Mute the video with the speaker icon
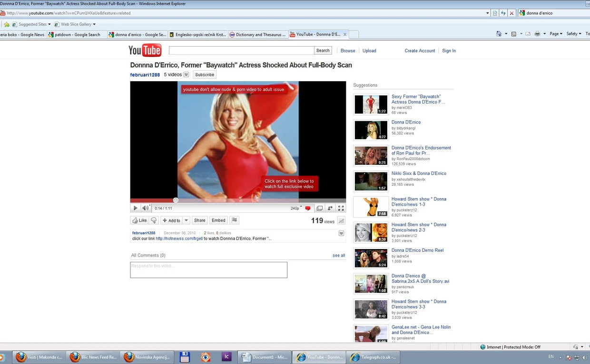590x364 pixels. (x=145, y=208)
